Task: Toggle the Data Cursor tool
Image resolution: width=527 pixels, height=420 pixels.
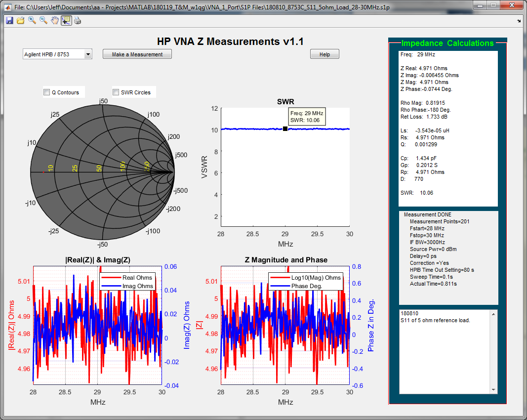Action: (66, 20)
